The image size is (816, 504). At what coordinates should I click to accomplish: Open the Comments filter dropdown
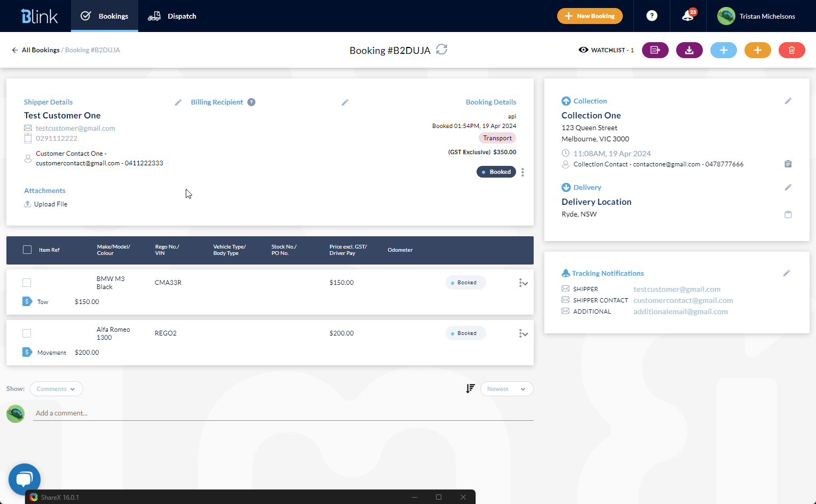(x=56, y=388)
